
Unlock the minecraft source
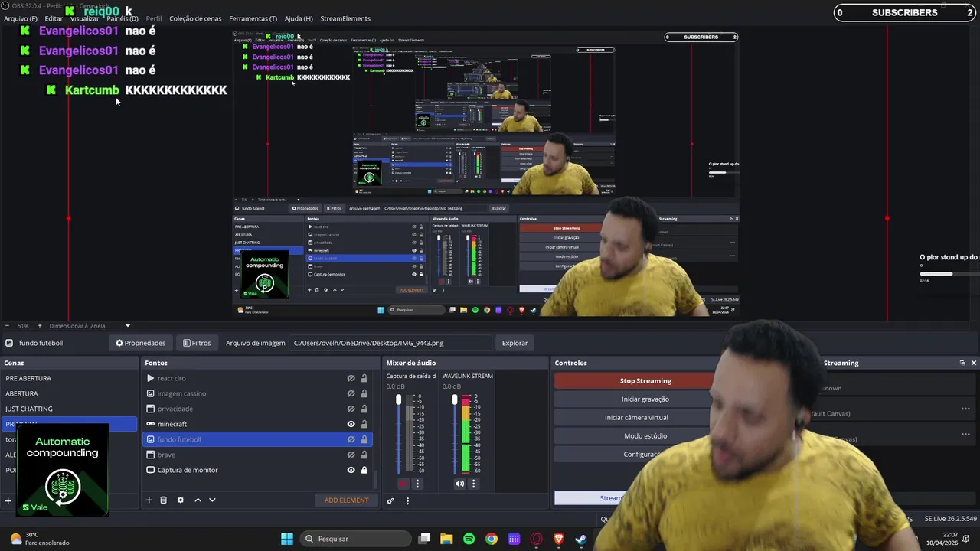click(x=364, y=424)
